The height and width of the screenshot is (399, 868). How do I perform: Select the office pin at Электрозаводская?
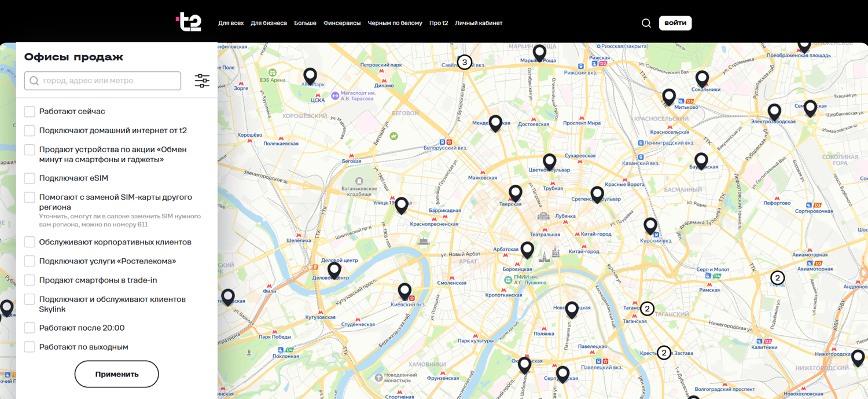tap(774, 112)
